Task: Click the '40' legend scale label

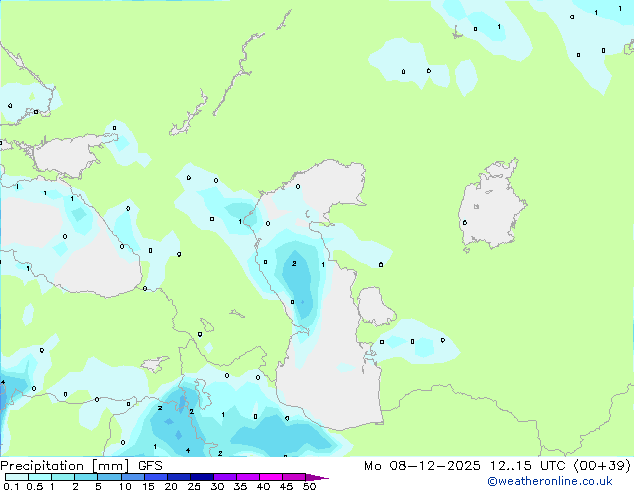Action: [263, 486]
